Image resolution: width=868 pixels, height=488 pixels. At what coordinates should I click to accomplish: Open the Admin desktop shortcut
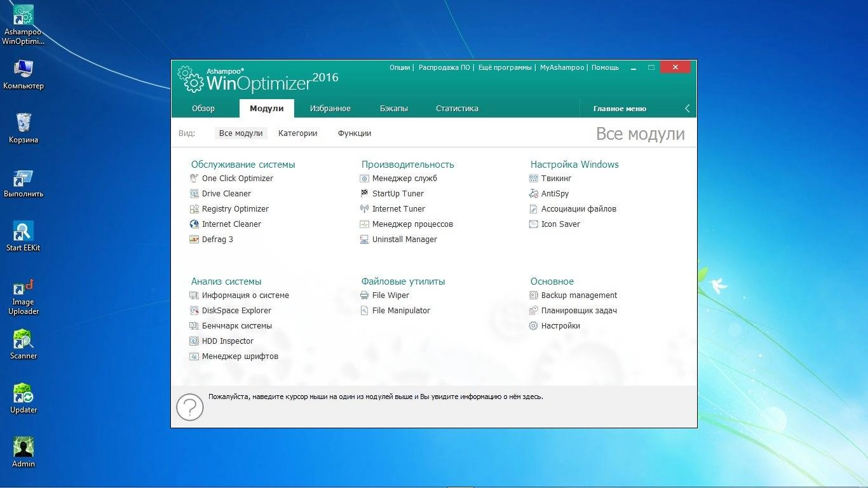24,452
